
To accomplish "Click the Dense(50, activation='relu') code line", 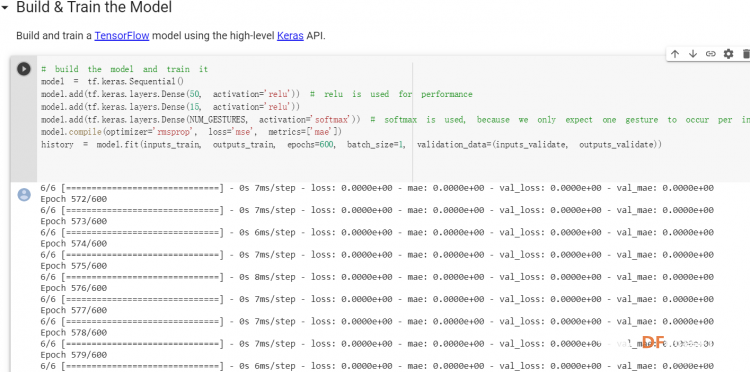I will pyautogui.click(x=256, y=94).
